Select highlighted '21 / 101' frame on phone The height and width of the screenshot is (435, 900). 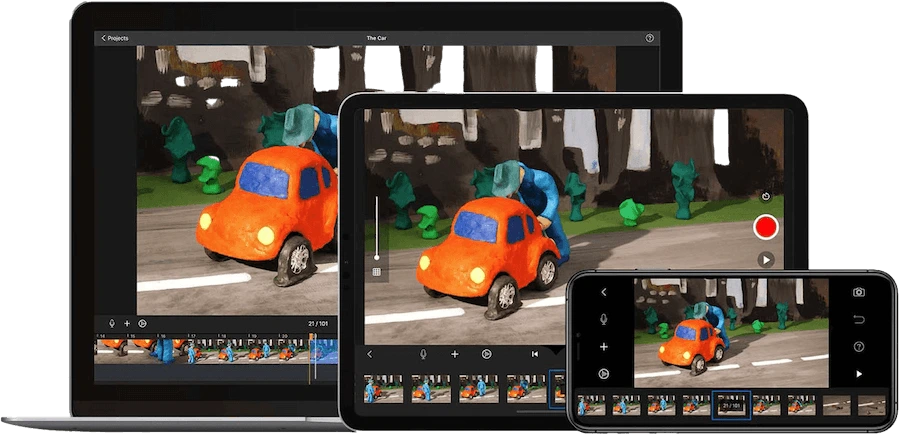pos(731,405)
